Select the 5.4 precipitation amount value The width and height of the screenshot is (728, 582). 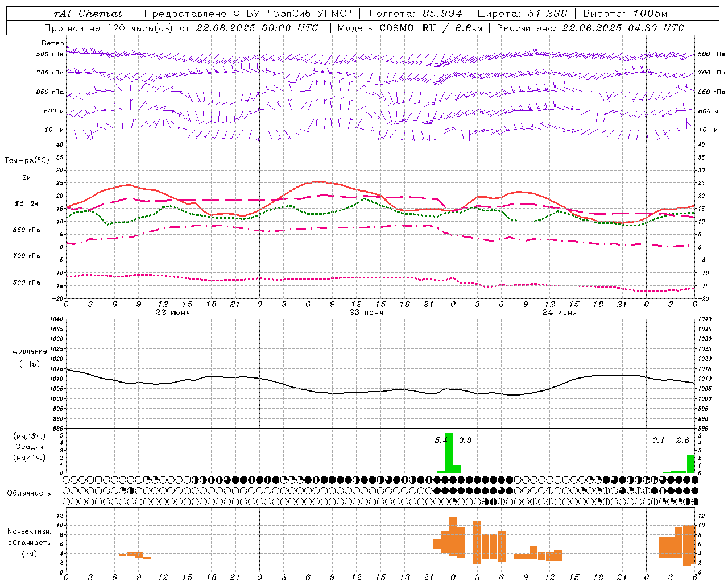(441, 440)
